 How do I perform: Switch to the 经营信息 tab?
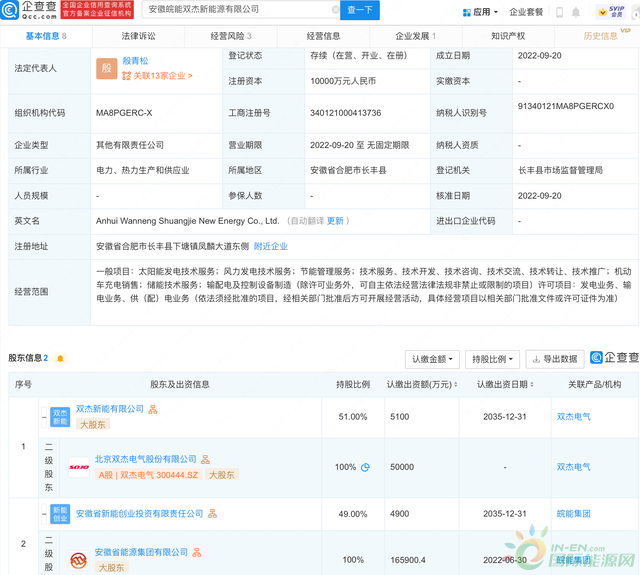[x=324, y=36]
